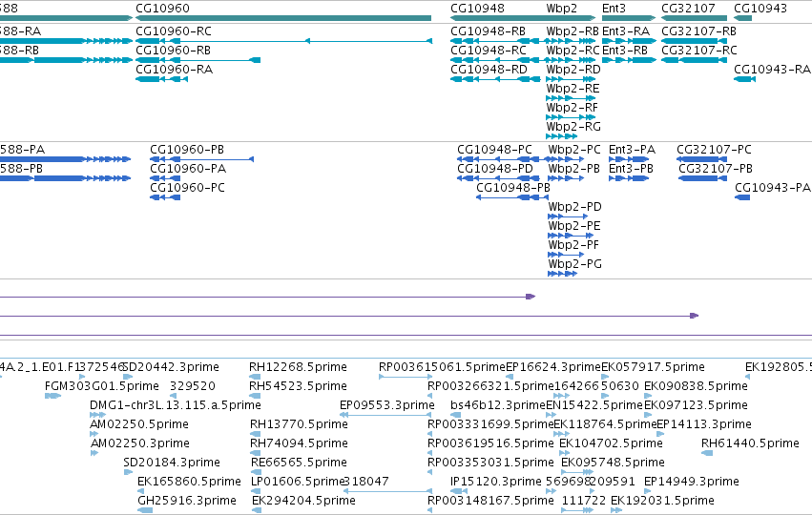The width and height of the screenshot is (812, 515).
Task: Click EST EP09553.3prime
Action: coord(387,405)
